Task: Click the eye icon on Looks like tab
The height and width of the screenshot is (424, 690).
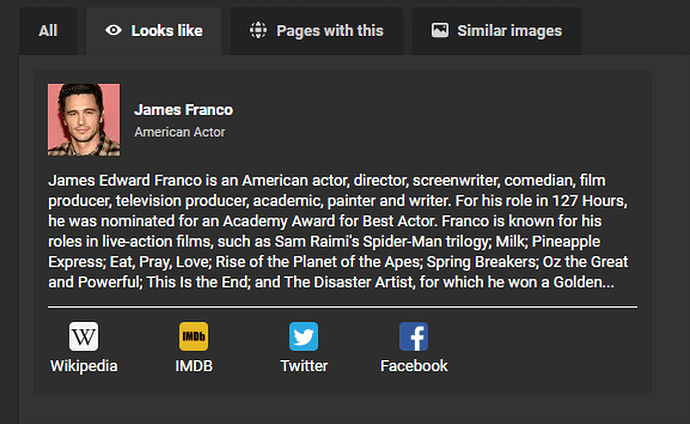Action: [x=113, y=30]
